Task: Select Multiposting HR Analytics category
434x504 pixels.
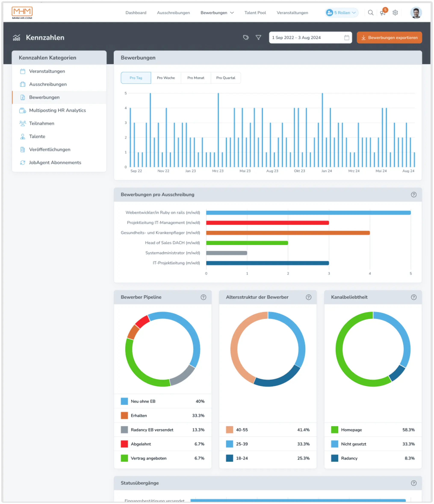Action: tap(58, 111)
